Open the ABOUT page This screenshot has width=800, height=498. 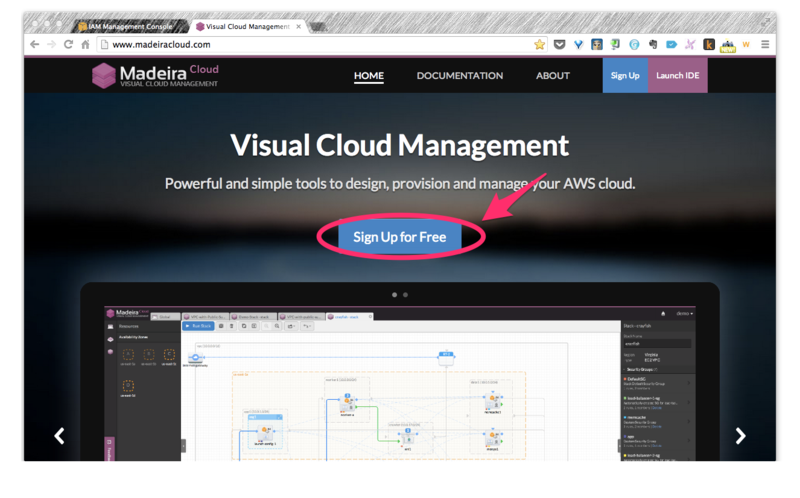click(553, 76)
